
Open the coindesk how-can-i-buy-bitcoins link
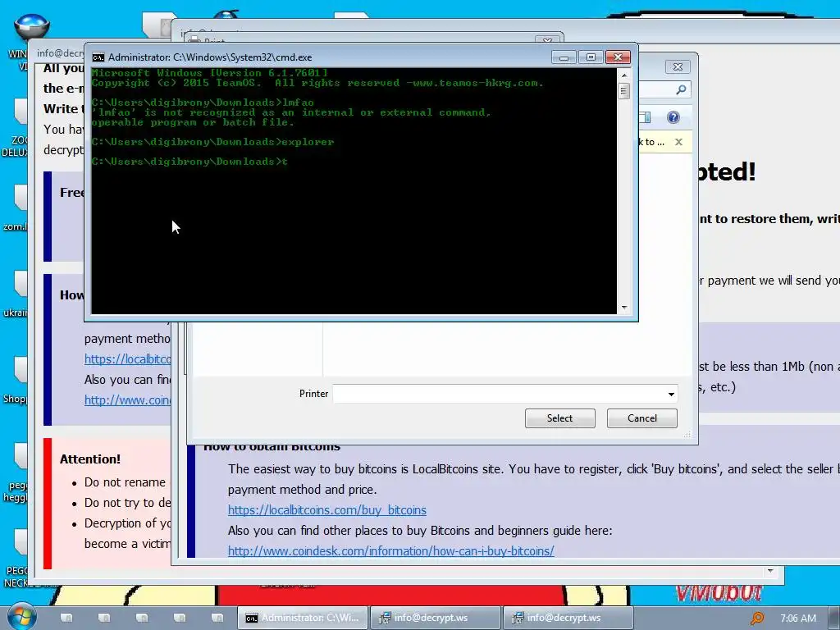(390, 550)
